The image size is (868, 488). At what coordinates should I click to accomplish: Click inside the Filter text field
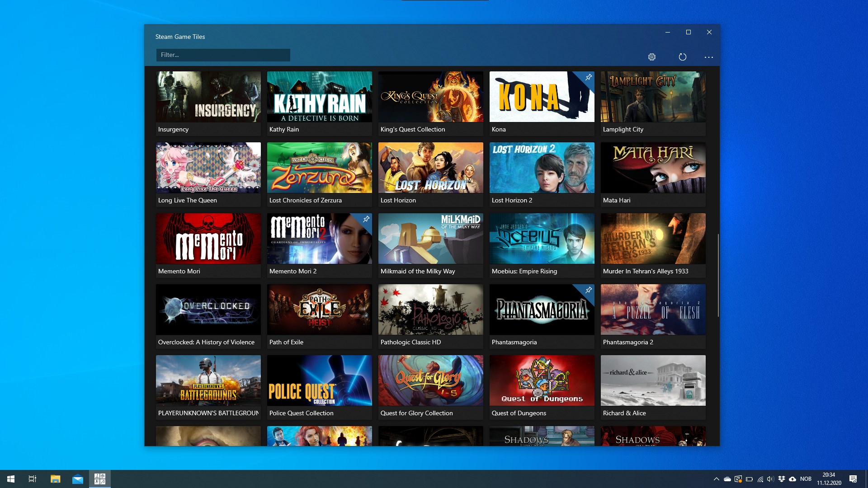[223, 55]
